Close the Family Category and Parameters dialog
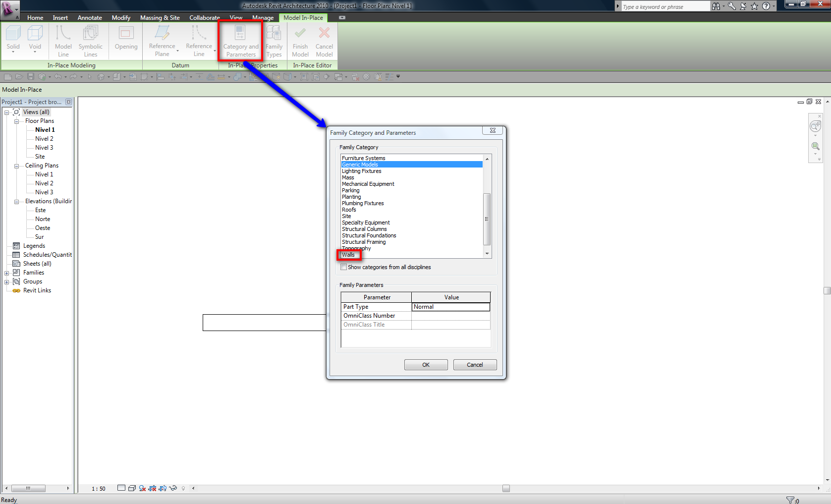 tap(493, 130)
